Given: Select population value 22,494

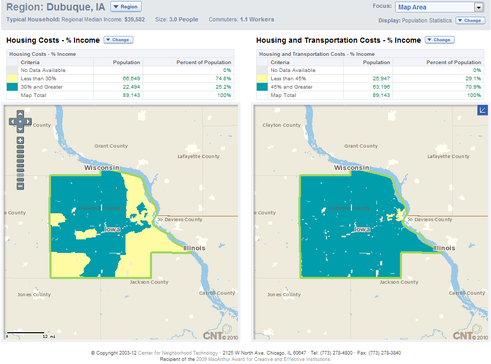Looking at the screenshot, I should [x=131, y=87].
